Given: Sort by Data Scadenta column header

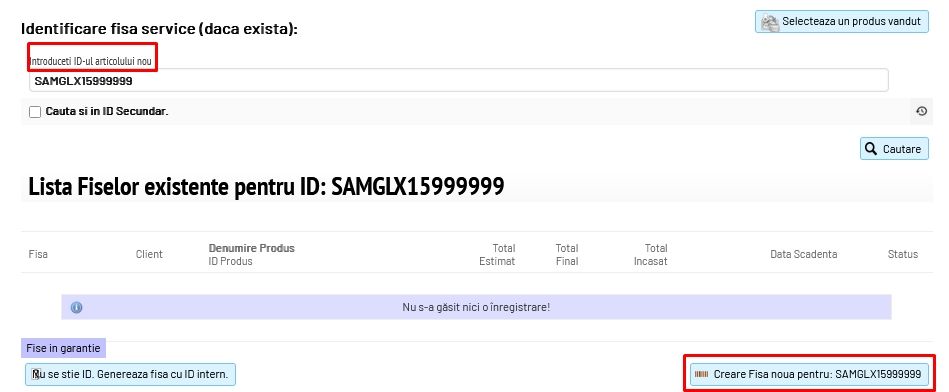Looking at the screenshot, I should [x=804, y=254].
